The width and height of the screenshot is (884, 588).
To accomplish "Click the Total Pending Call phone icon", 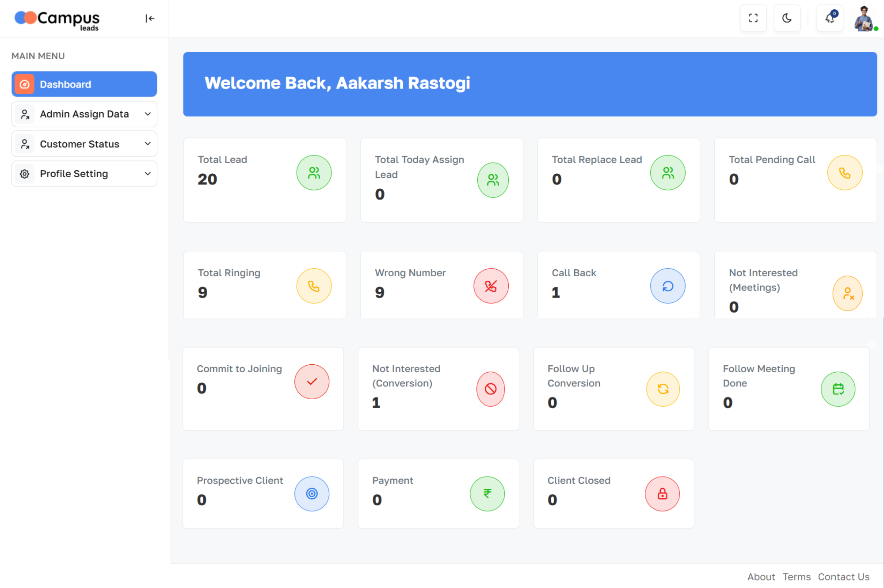I will point(845,173).
